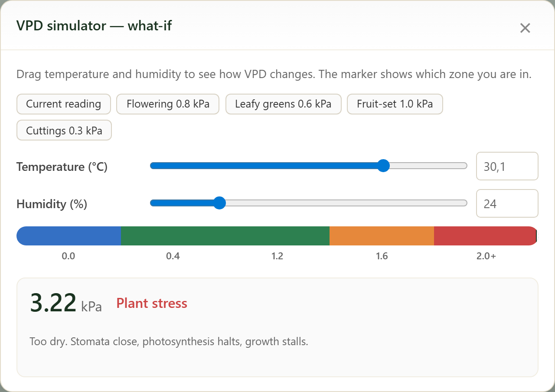Click the Temperature slider handle
This screenshot has height=392, width=555.
tap(383, 166)
